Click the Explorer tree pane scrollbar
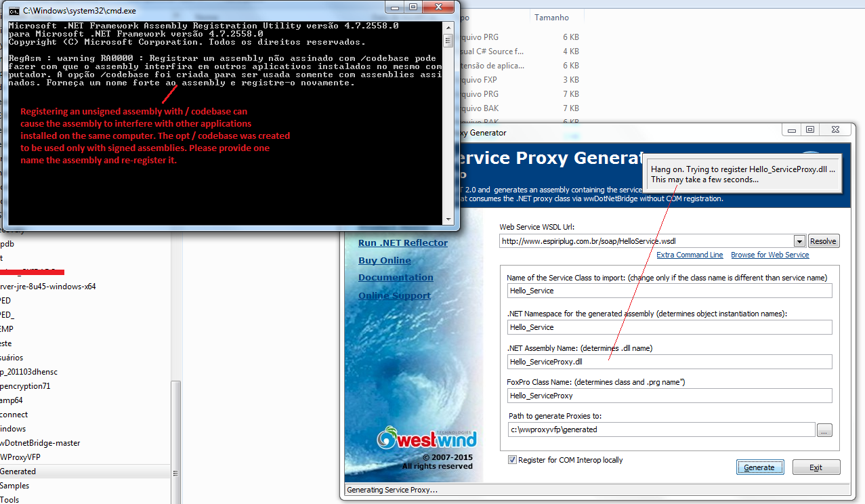 tap(176, 442)
